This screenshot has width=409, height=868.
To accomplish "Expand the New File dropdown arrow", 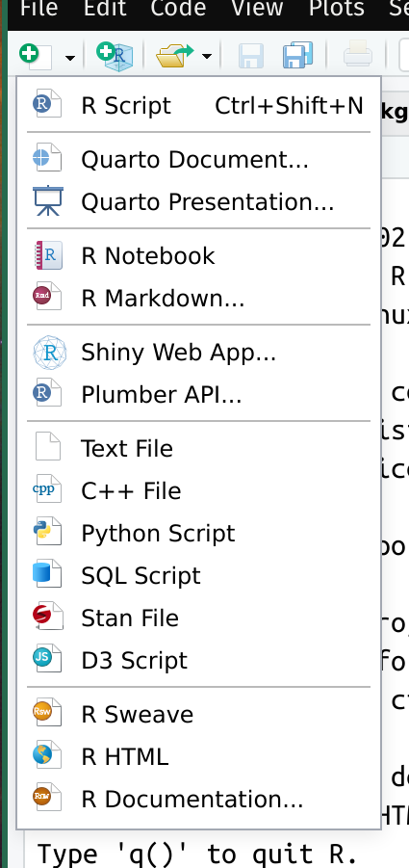I will (x=69, y=57).
